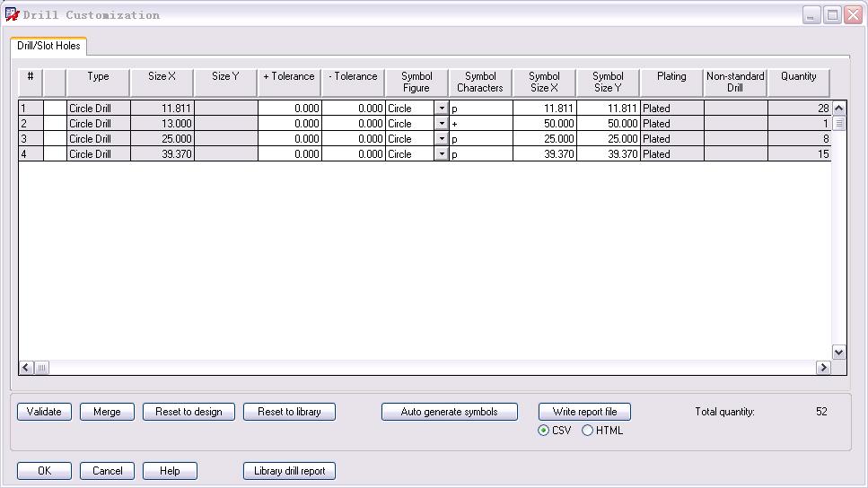Sort by Quantity column header
This screenshot has height=488, width=868.
[x=798, y=82]
